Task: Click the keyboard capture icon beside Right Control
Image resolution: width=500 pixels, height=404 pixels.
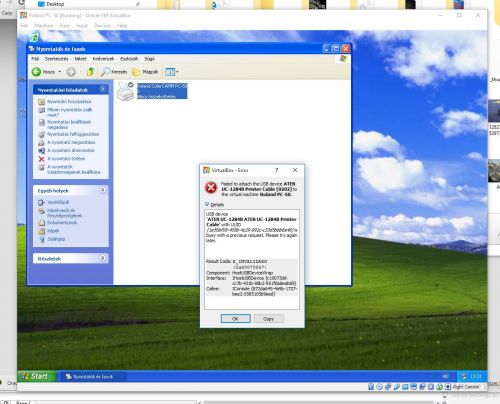Action: [x=448, y=387]
